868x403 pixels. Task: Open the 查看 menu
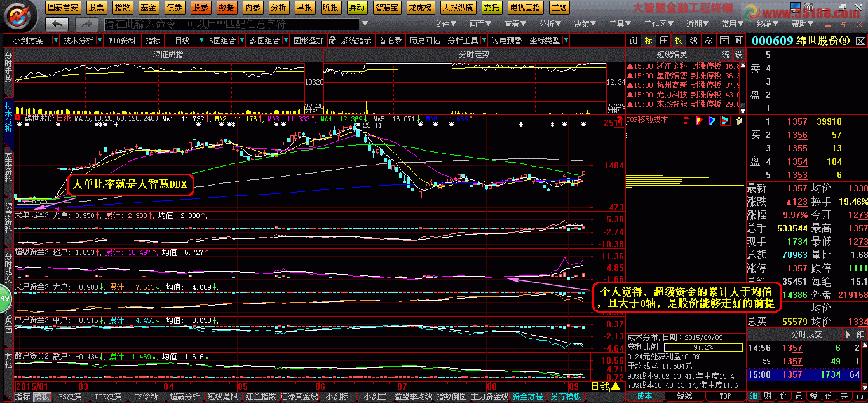point(516,24)
